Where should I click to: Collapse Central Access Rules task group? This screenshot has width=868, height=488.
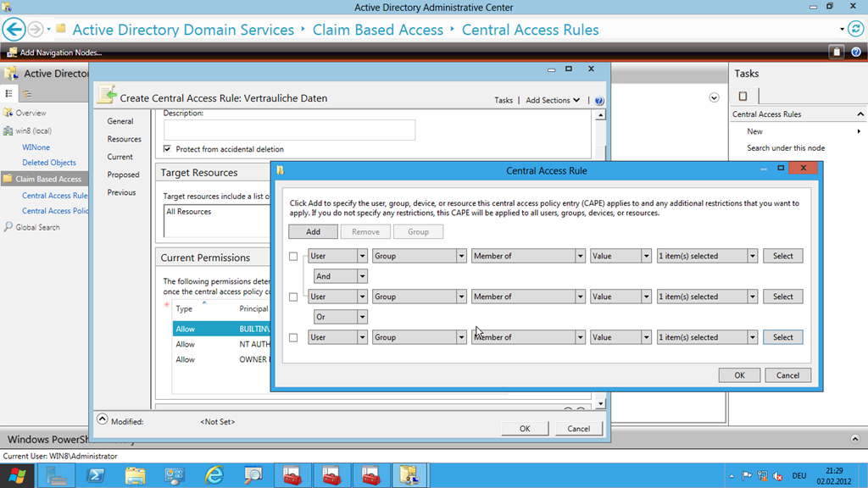[860, 114]
